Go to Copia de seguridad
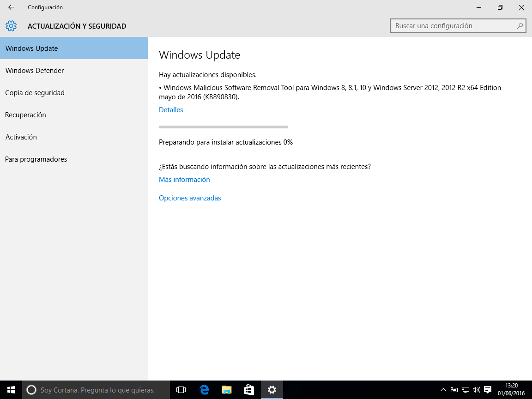Image resolution: width=532 pixels, height=399 pixels. (x=74, y=93)
